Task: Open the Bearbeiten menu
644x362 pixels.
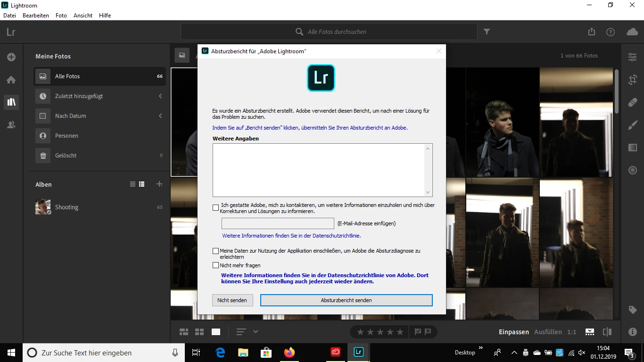Action: click(36, 16)
